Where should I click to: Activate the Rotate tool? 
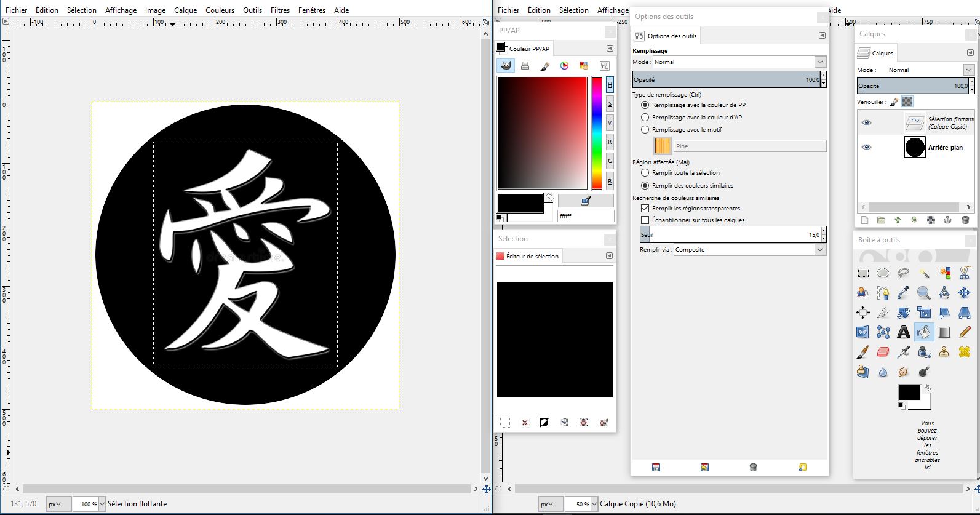pyautogui.click(x=904, y=313)
